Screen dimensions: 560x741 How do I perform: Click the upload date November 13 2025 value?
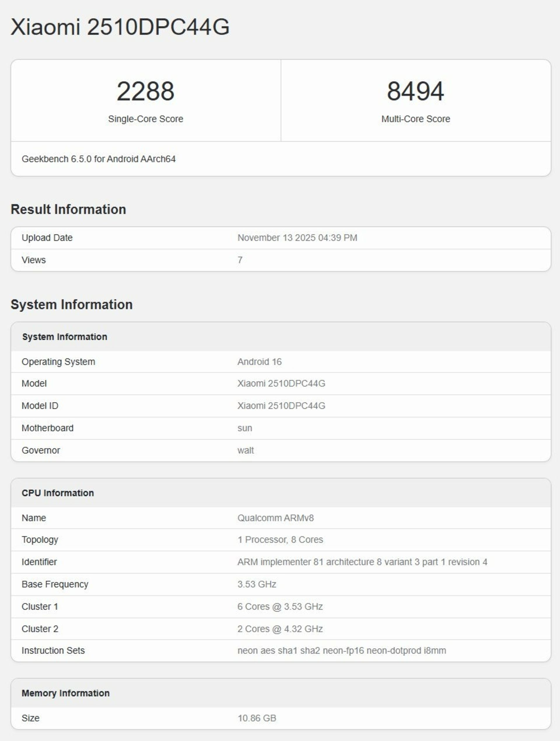pyautogui.click(x=297, y=238)
